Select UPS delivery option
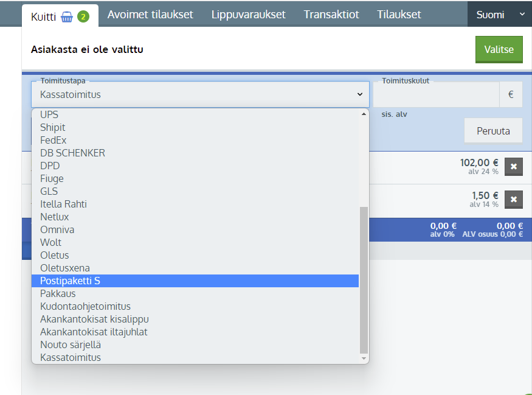This screenshot has width=532, height=395. 195,115
